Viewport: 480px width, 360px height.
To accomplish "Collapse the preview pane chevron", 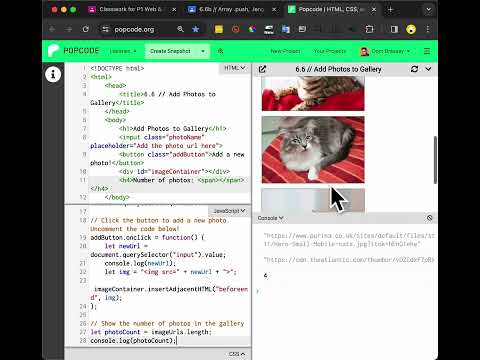I will point(428,69).
